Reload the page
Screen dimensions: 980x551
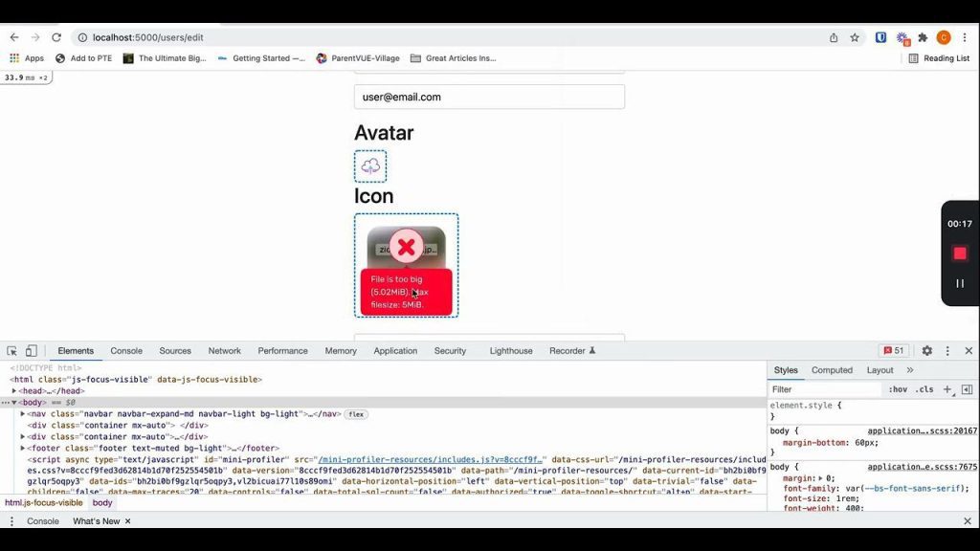[x=56, y=37]
